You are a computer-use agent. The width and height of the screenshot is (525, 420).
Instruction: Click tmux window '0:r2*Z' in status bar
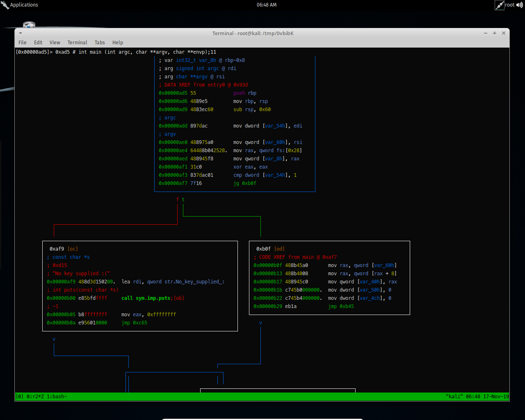tap(35, 397)
